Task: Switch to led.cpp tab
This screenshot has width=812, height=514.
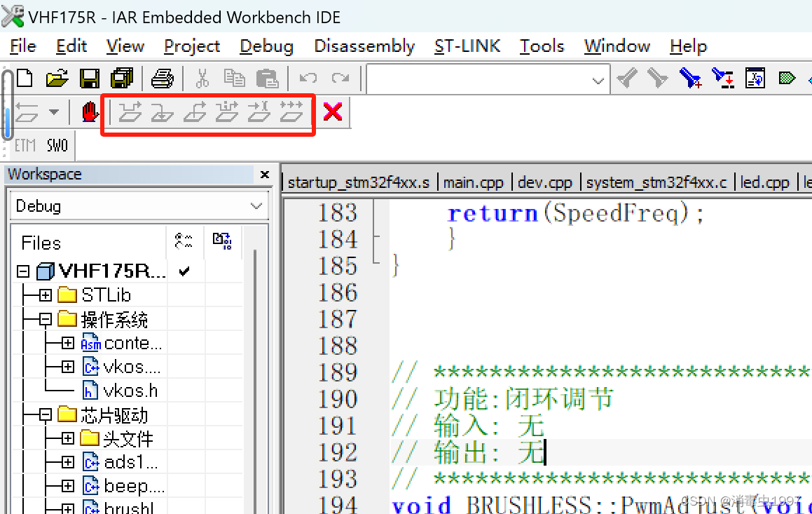Action: click(x=764, y=182)
